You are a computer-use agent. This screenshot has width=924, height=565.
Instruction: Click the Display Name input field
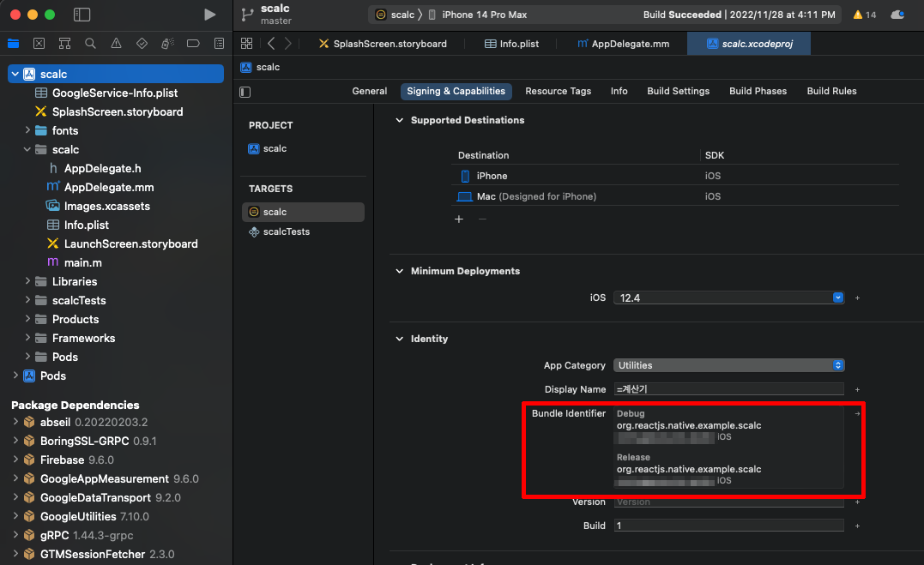click(729, 389)
